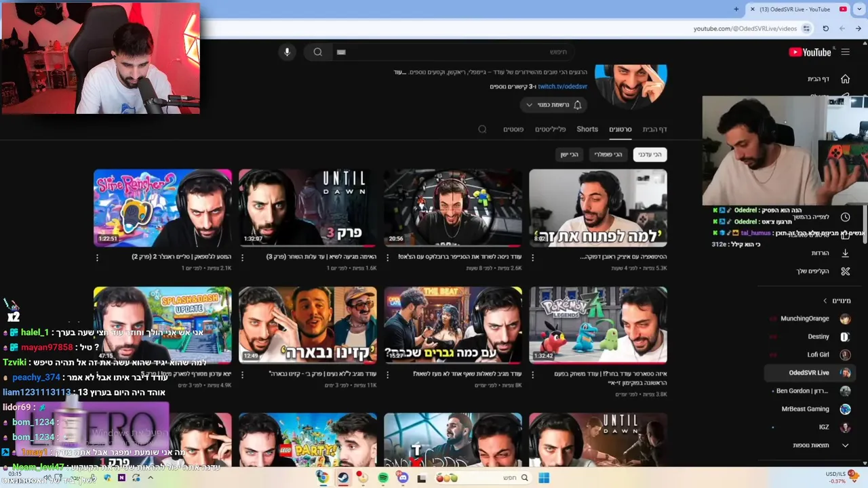Click the Windows Start button
The image size is (868, 488).
pyautogui.click(x=543, y=478)
